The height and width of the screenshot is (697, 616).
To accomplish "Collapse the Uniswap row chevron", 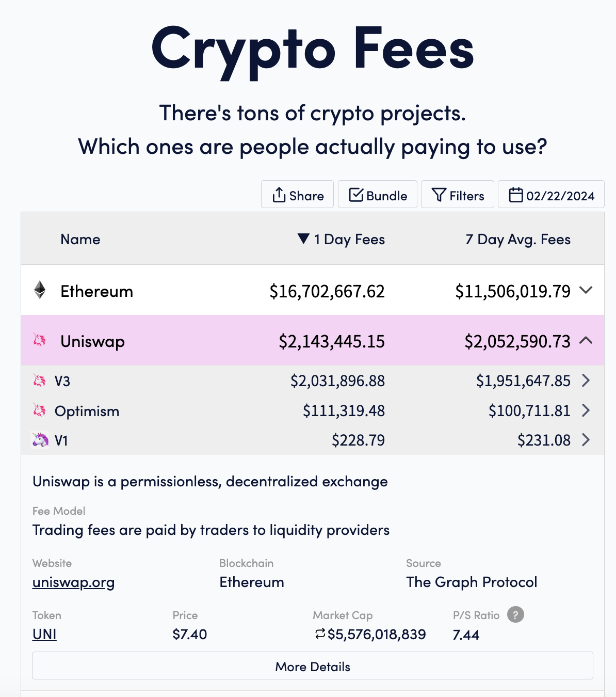I will 586,340.
